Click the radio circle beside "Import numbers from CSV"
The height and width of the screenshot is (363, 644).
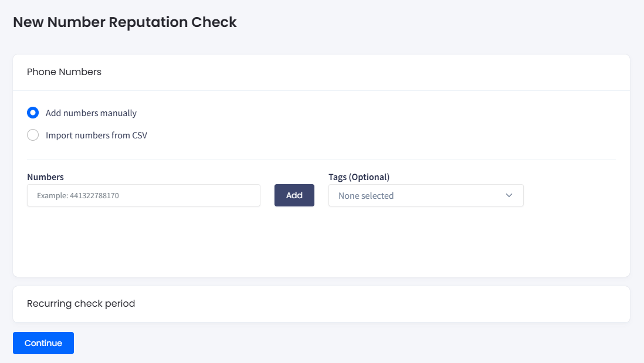[33, 135]
